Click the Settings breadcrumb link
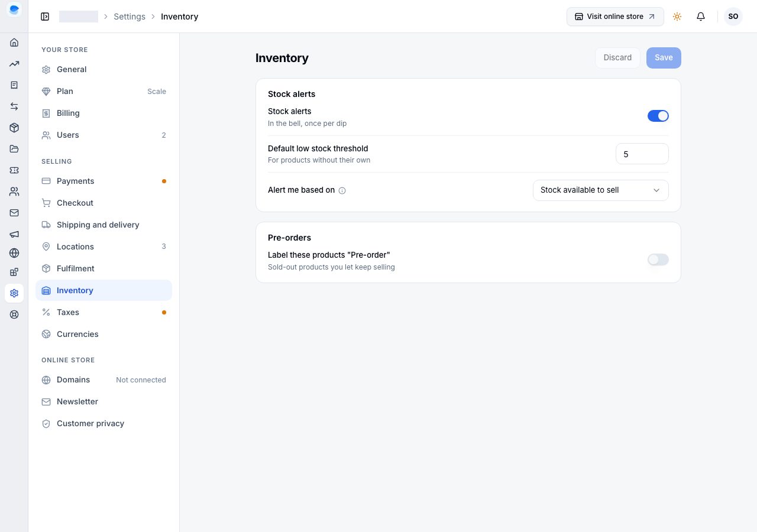The height and width of the screenshot is (532, 757). tap(130, 17)
